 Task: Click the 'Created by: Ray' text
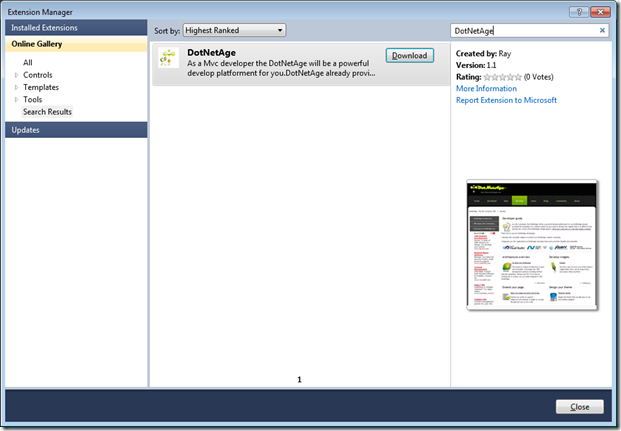483,53
